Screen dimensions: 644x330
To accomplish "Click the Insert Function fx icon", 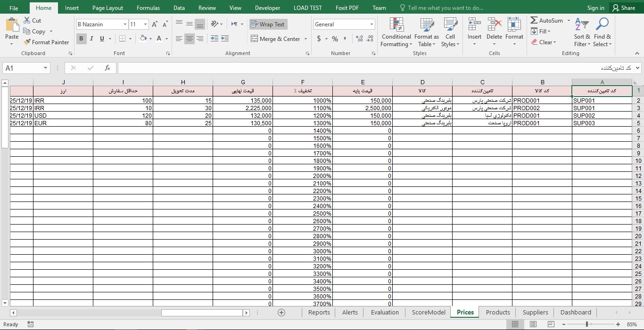I will (x=107, y=68).
